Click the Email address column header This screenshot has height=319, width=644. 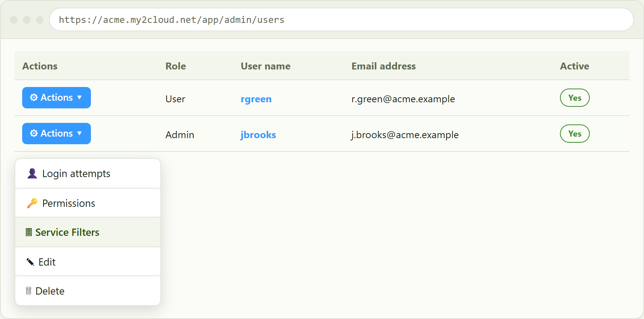pyautogui.click(x=383, y=66)
